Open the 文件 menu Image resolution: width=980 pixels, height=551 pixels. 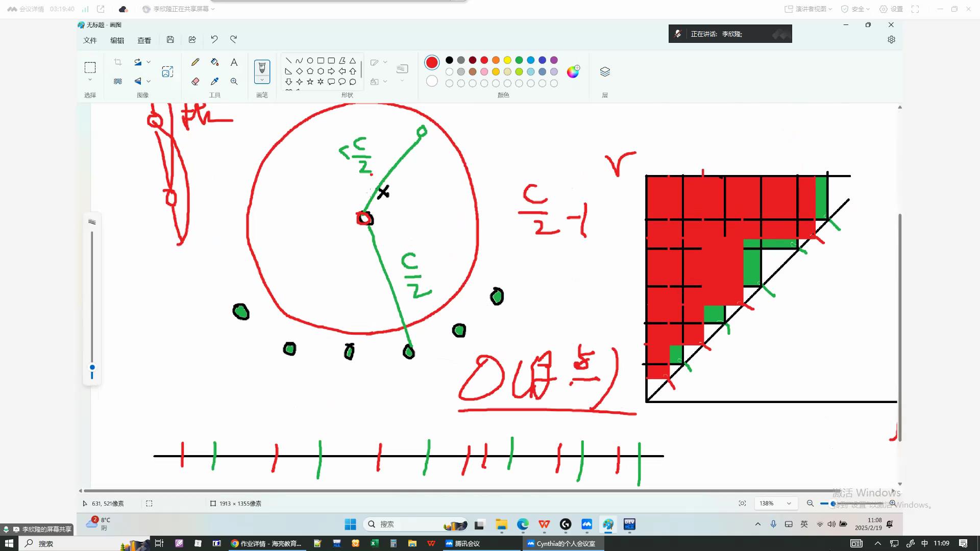(90, 40)
